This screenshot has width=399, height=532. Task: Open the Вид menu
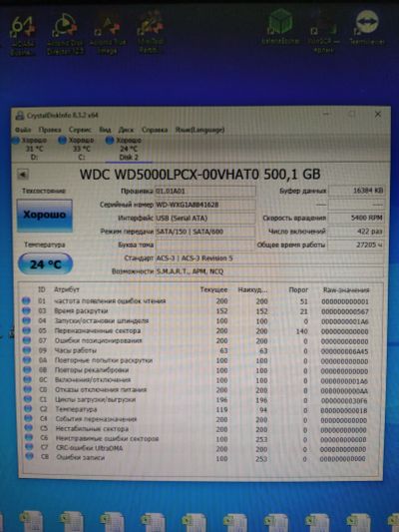coord(105,130)
